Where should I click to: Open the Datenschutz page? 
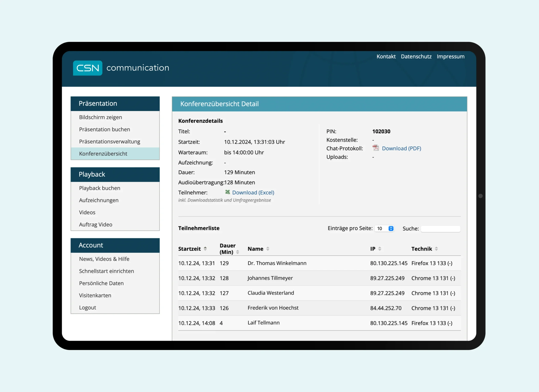pyautogui.click(x=416, y=56)
